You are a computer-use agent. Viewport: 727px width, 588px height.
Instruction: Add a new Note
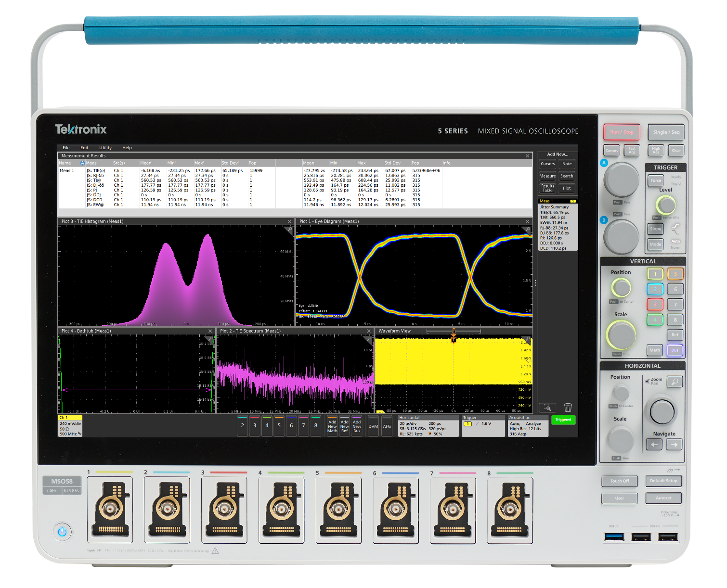click(567, 164)
